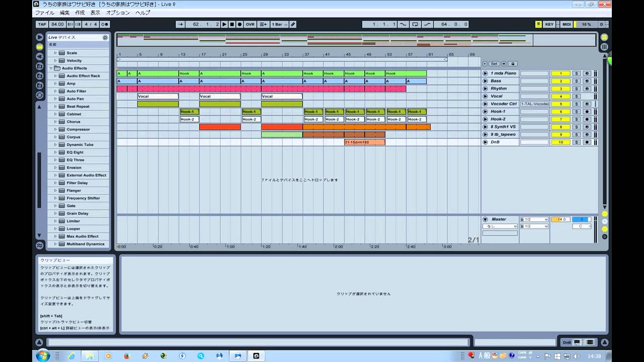Enable the computer MIDI keyboard button
This screenshot has height=362, width=644.
coord(538,24)
